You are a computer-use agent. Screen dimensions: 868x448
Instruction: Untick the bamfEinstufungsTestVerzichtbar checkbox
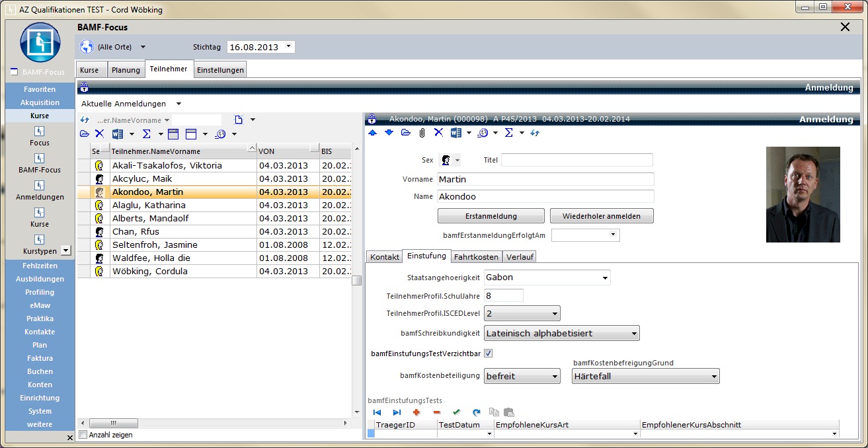(489, 354)
